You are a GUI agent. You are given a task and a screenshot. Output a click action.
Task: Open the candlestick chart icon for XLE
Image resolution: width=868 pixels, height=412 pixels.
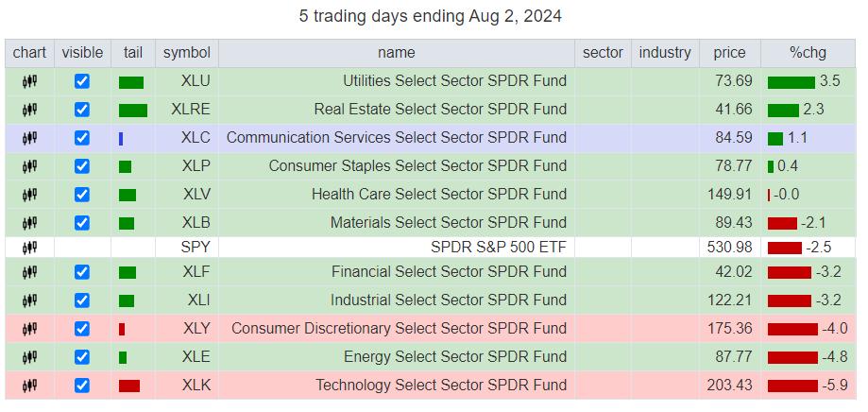(x=30, y=356)
